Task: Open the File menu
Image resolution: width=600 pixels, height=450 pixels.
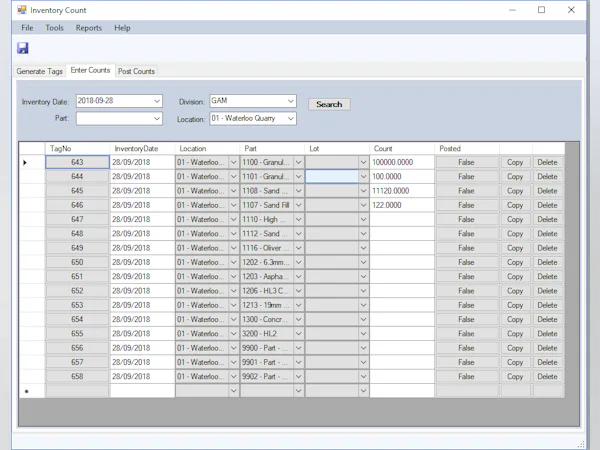Action: [x=27, y=28]
